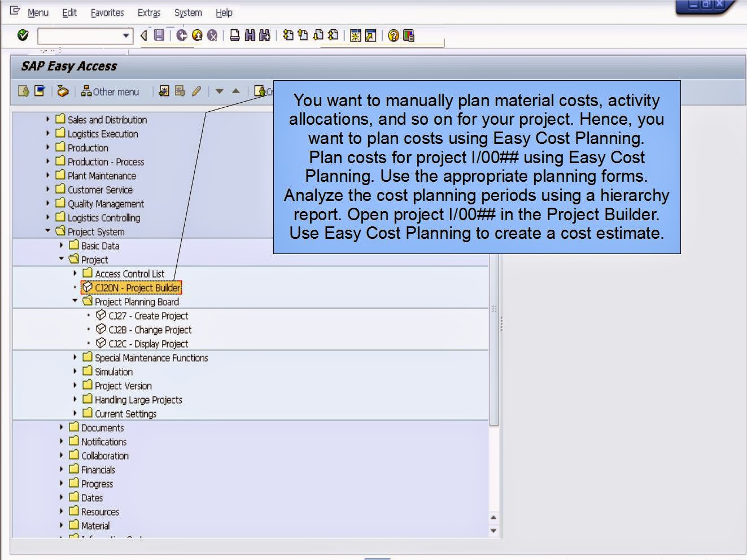Select CJ27 - Create Project
The width and height of the screenshot is (747, 560).
(142, 316)
